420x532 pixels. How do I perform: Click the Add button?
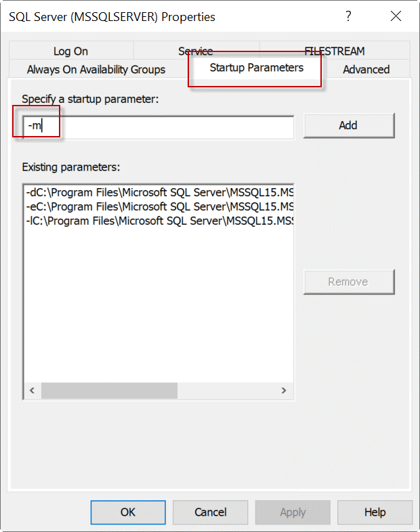point(349,125)
